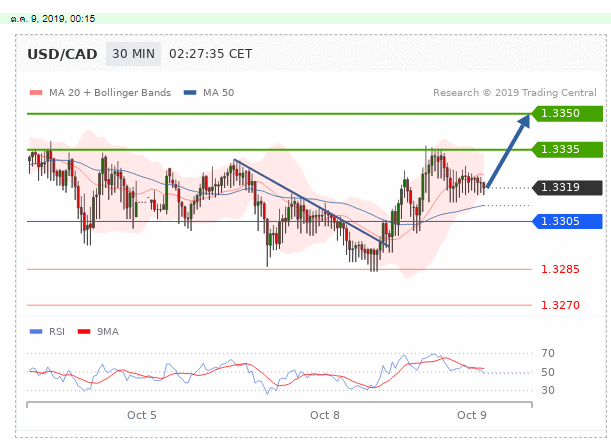Click the RSI 50 level label
This screenshot has height=444, width=611.
[548, 372]
